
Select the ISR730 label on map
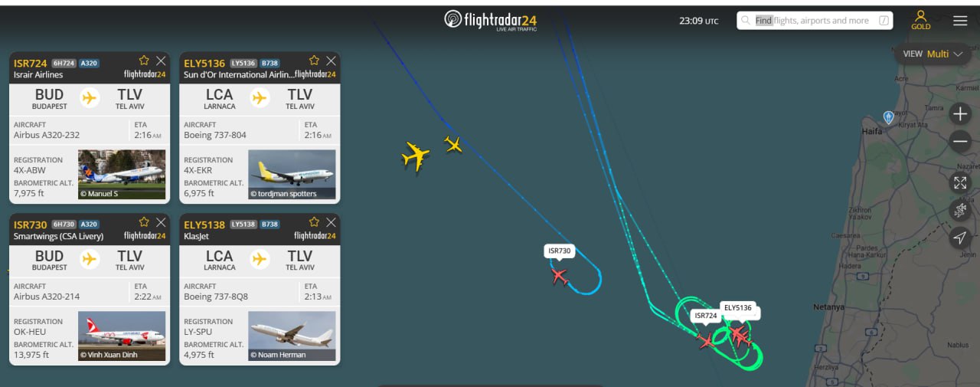[x=560, y=251]
